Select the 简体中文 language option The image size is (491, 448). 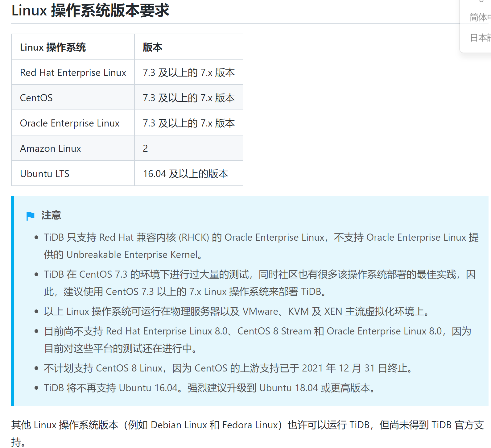pos(480,17)
